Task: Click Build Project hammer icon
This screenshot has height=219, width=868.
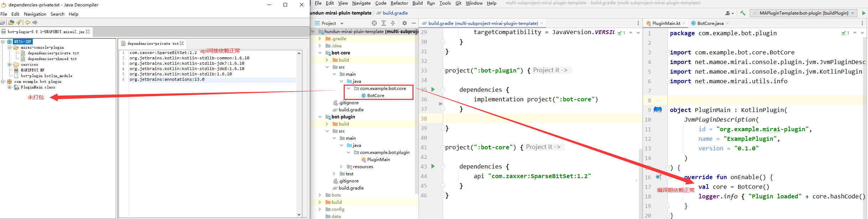Action: pyautogui.click(x=743, y=13)
